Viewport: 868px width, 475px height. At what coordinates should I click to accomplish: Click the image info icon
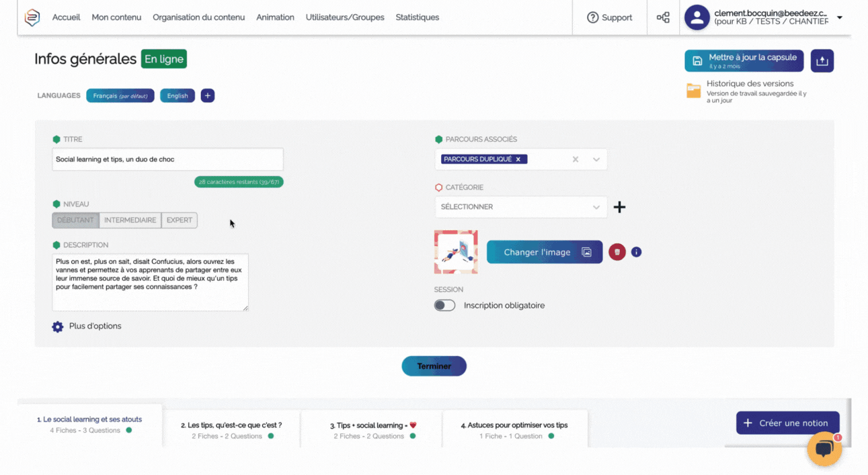click(636, 252)
